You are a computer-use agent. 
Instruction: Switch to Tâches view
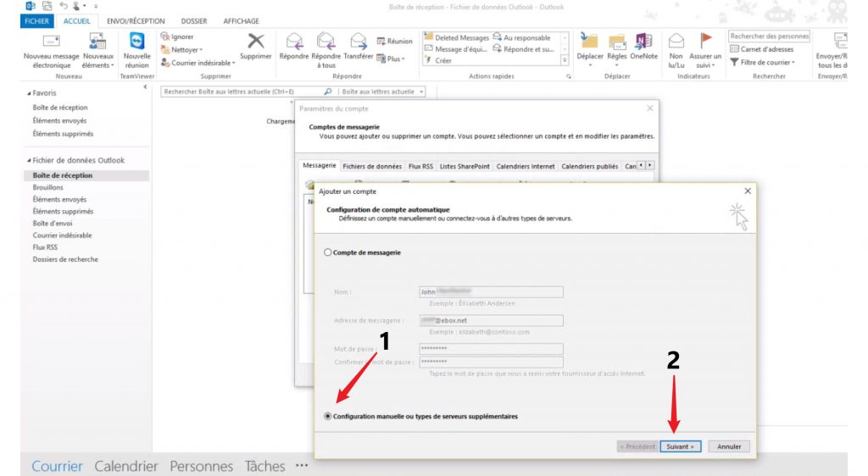(264, 466)
